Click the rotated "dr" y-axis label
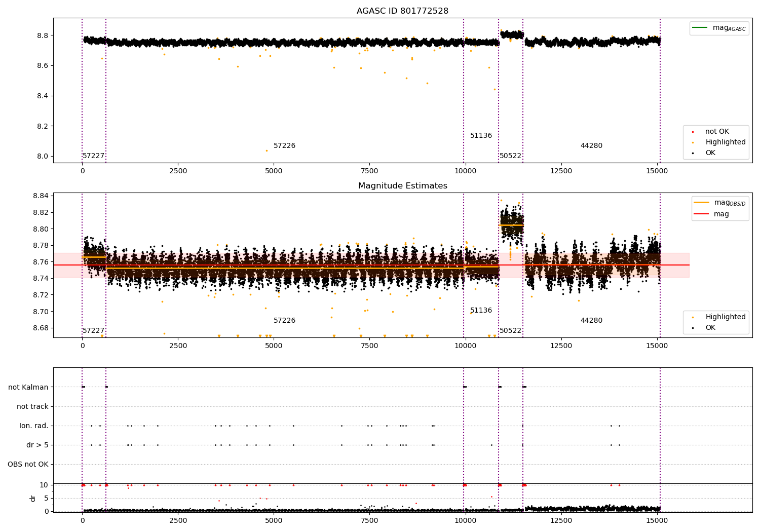The height and width of the screenshot is (532, 760). [33, 498]
